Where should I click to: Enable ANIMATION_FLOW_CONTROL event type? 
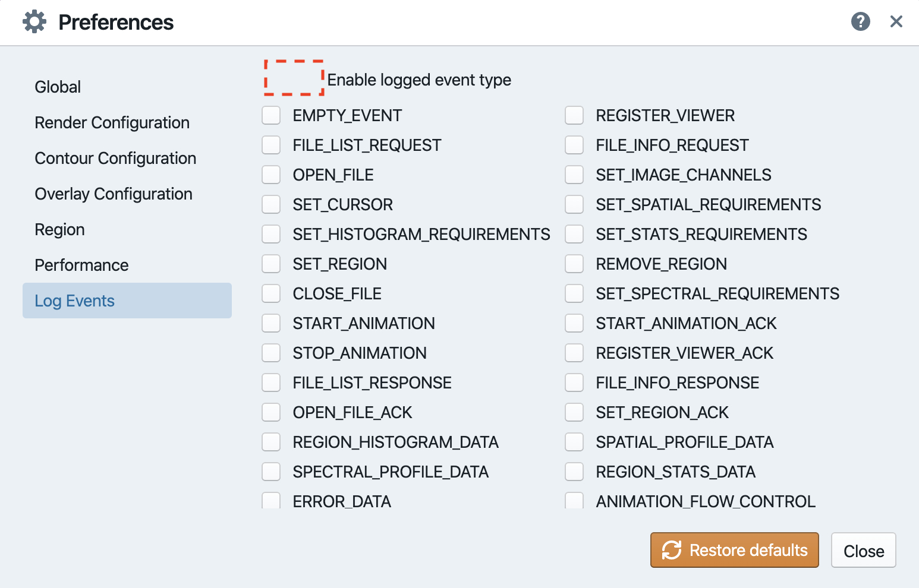click(574, 501)
